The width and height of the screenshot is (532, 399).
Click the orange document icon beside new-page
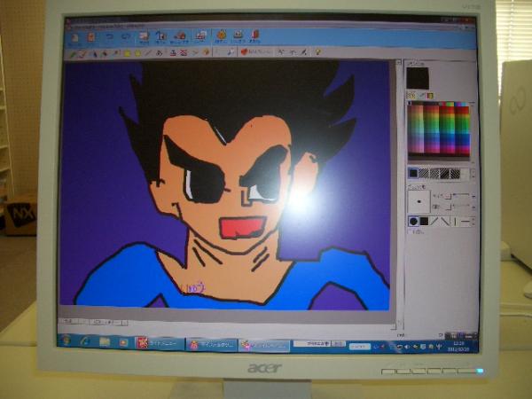click(x=91, y=37)
